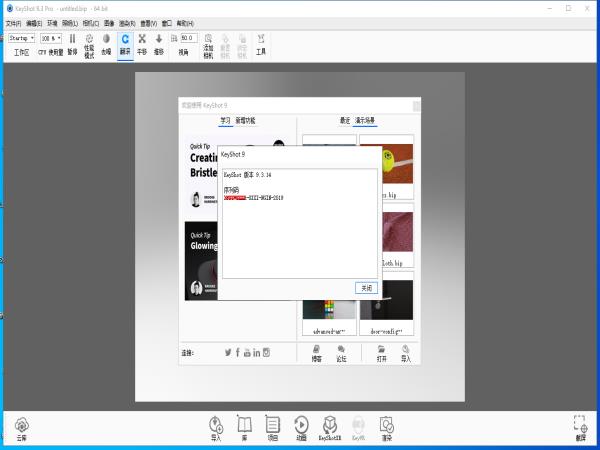Open the Startup workspace dropdown
600x450 pixels.
(22, 38)
